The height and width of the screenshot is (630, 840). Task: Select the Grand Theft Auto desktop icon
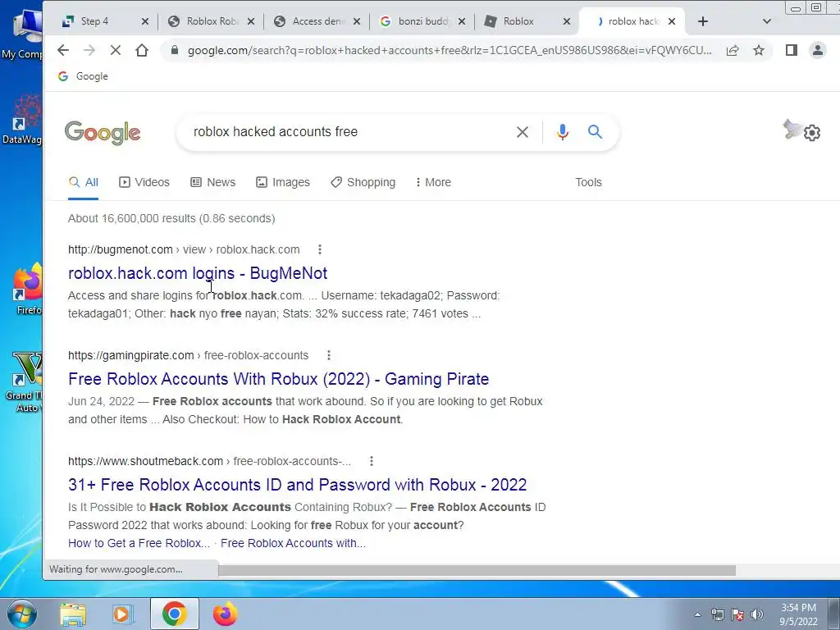click(24, 381)
